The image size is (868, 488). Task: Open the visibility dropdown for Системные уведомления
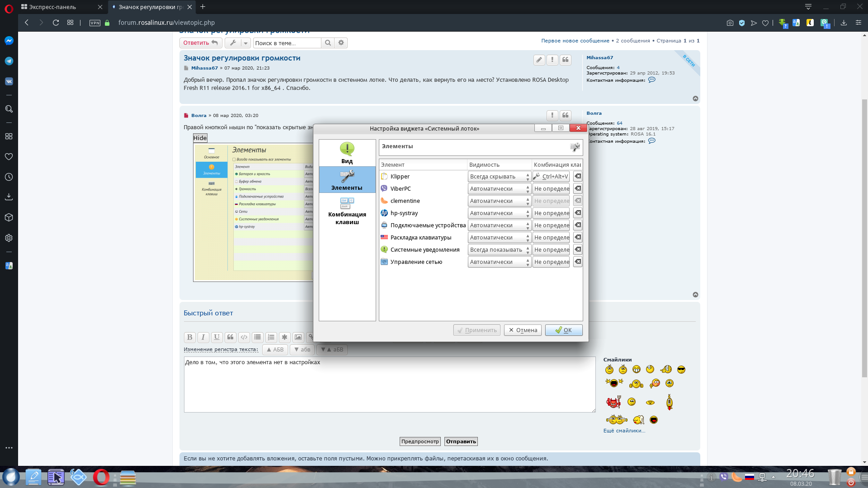(x=499, y=250)
